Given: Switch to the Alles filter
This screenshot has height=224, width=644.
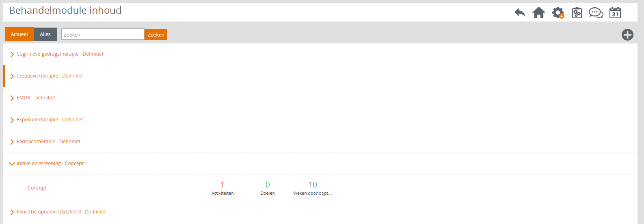Looking at the screenshot, I should [x=45, y=34].
